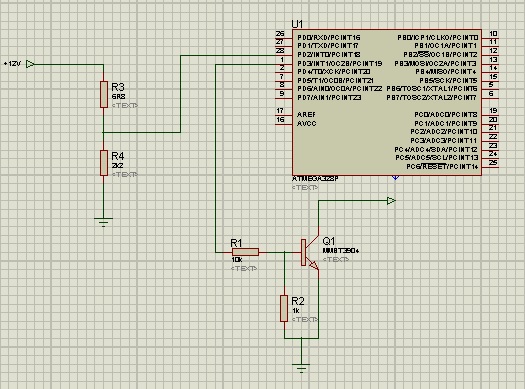Screen dimensions: 525x389
Task: Click the <TEXT> placeholder under R4
Action: (125, 174)
